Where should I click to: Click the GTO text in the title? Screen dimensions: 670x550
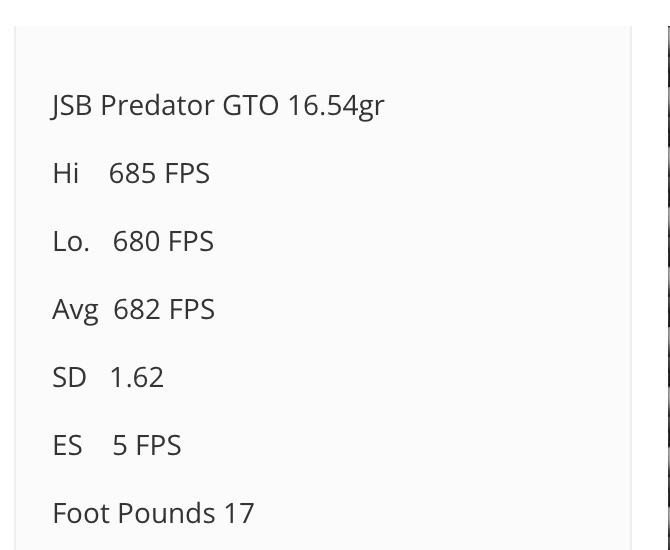(x=251, y=105)
